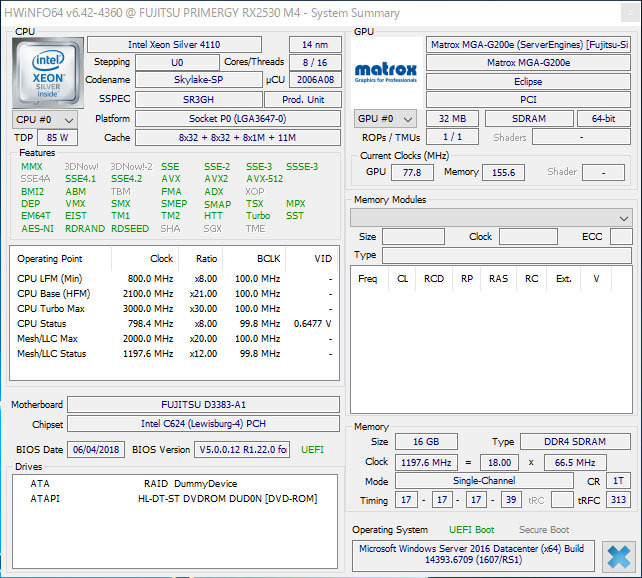Click the Freq column header in memory timings
642x578 pixels.
click(368, 279)
